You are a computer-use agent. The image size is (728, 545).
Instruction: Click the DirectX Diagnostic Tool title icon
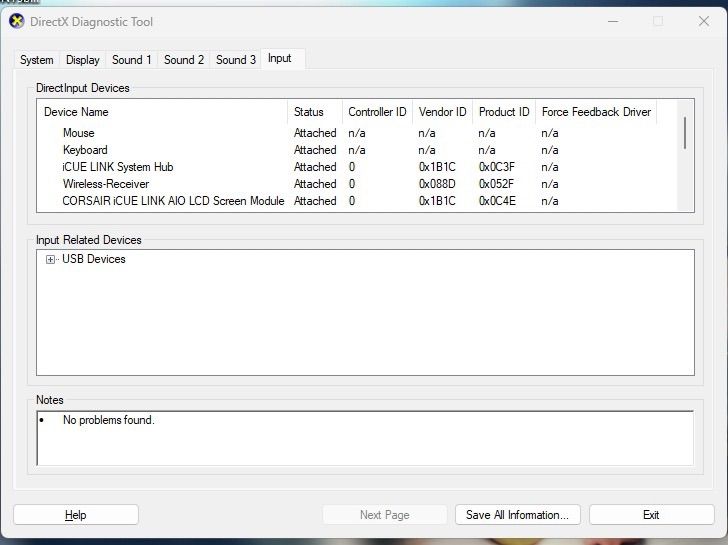(17, 21)
